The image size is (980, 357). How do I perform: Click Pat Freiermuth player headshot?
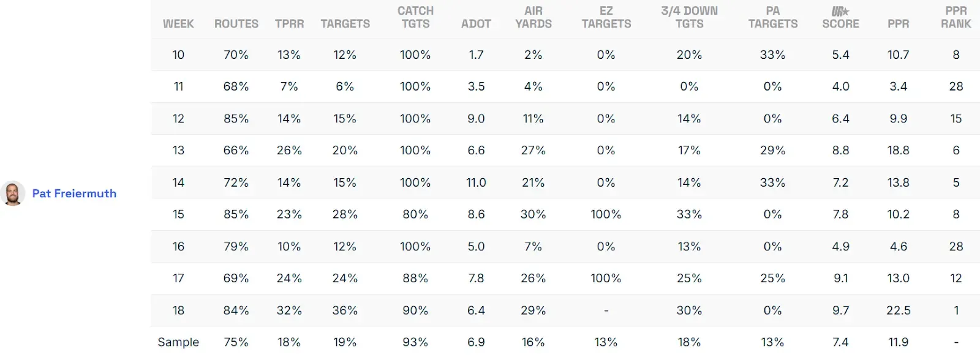click(x=12, y=194)
